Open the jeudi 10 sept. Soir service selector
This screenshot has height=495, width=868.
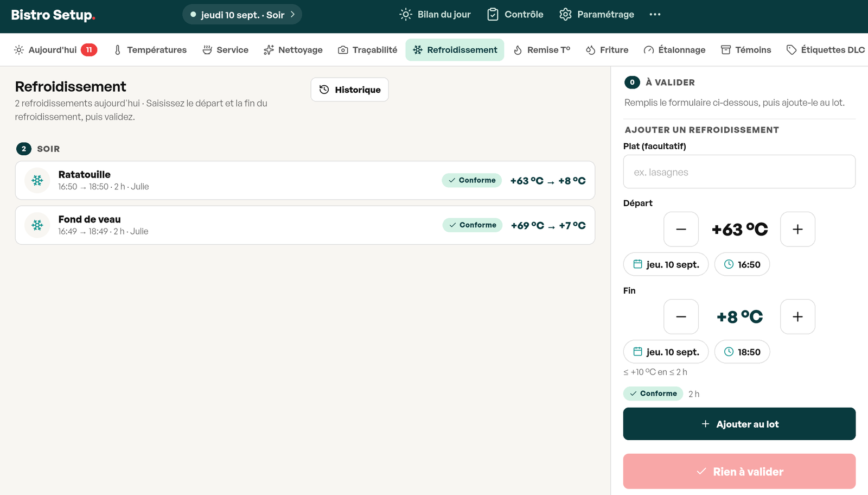pyautogui.click(x=242, y=15)
